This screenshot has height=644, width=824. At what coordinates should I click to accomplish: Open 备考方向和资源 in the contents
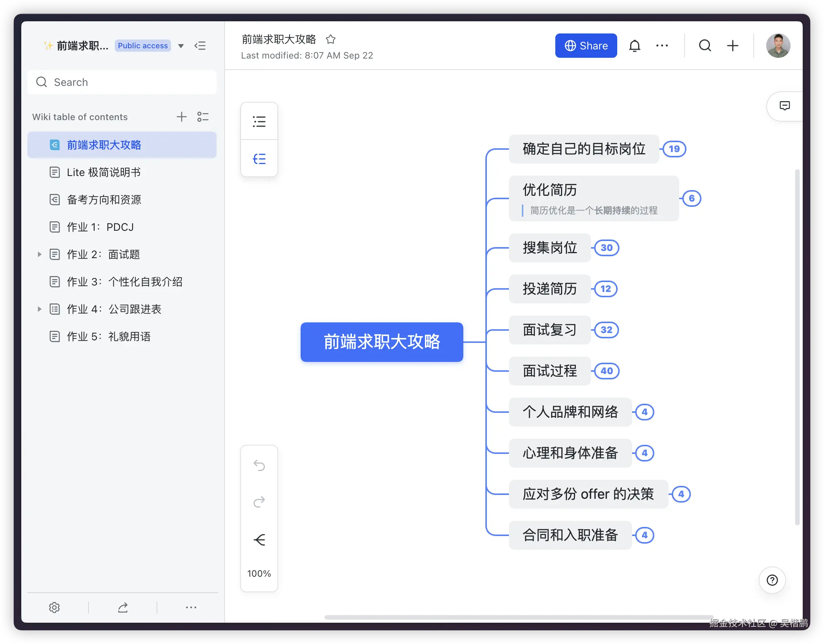(104, 200)
